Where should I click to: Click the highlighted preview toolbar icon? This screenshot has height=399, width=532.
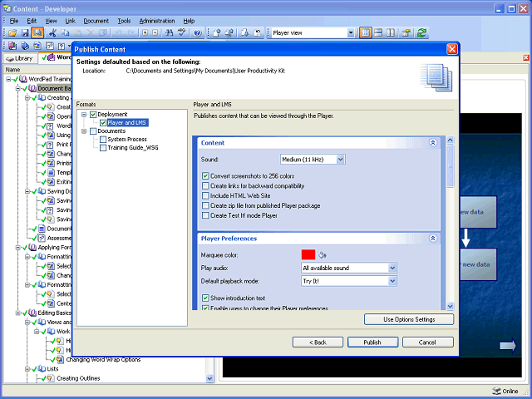point(37,32)
